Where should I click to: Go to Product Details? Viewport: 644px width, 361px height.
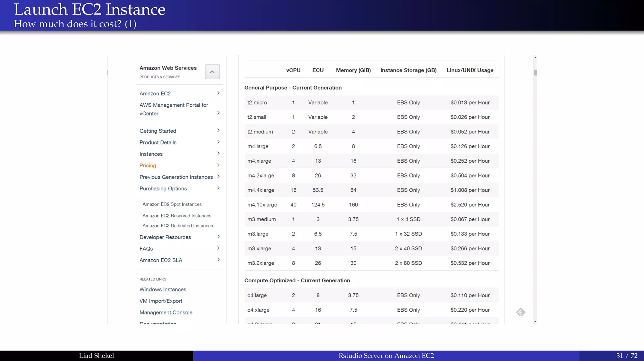[x=158, y=143]
